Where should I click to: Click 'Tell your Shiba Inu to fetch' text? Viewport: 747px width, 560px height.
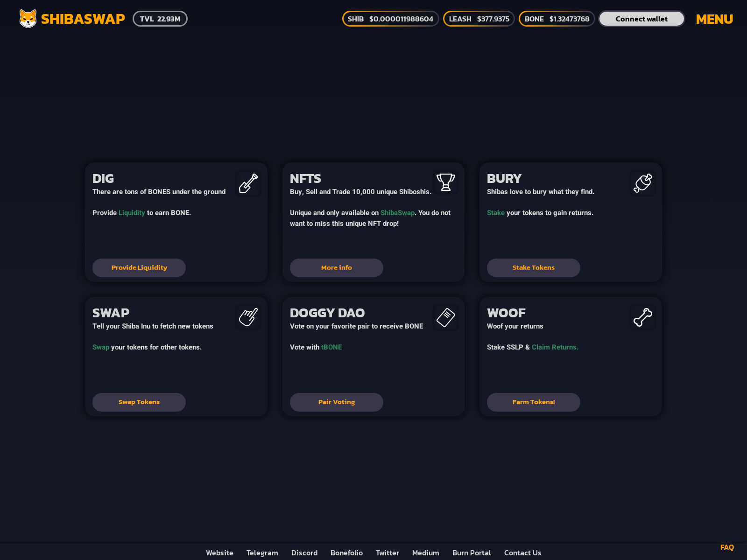click(153, 326)
